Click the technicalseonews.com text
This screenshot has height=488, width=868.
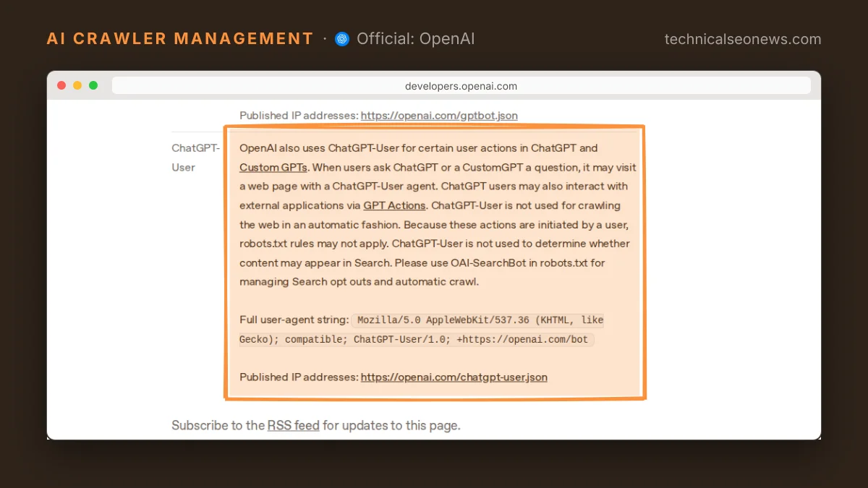743,39
